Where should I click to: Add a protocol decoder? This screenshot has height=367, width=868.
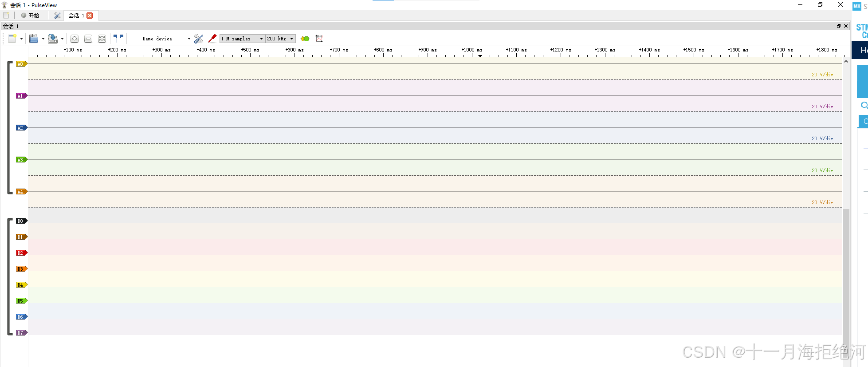tap(305, 39)
